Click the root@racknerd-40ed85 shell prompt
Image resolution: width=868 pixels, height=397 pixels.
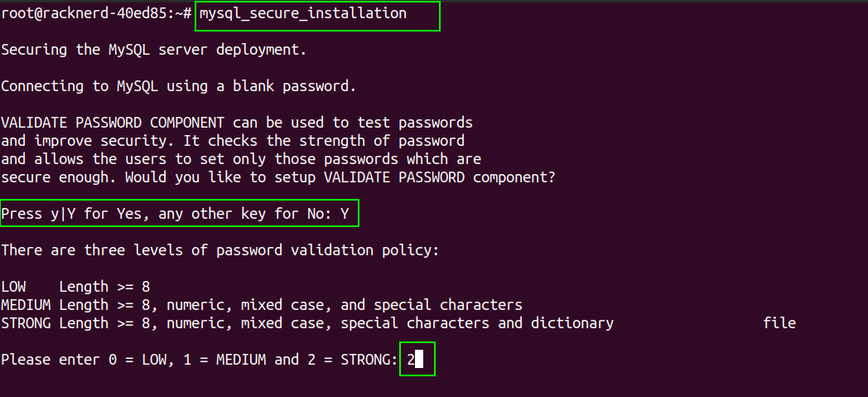click(96, 14)
